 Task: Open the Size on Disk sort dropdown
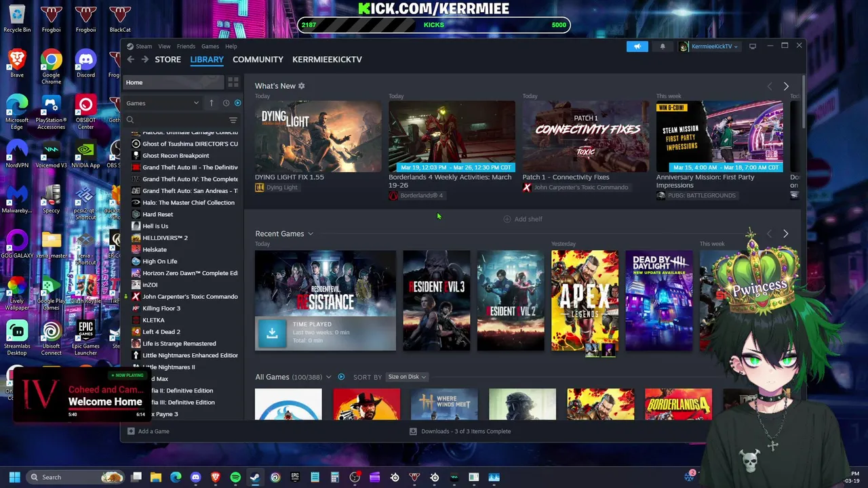coord(406,377)
